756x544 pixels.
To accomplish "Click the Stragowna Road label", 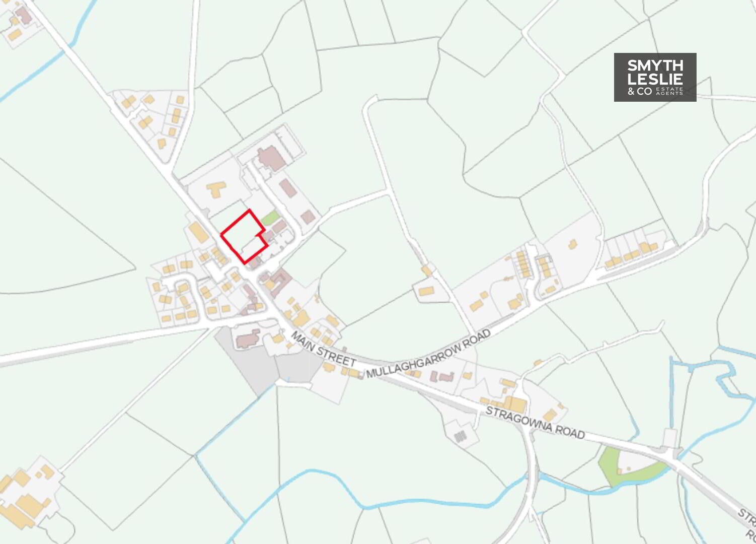I will (x=535, y=423).
